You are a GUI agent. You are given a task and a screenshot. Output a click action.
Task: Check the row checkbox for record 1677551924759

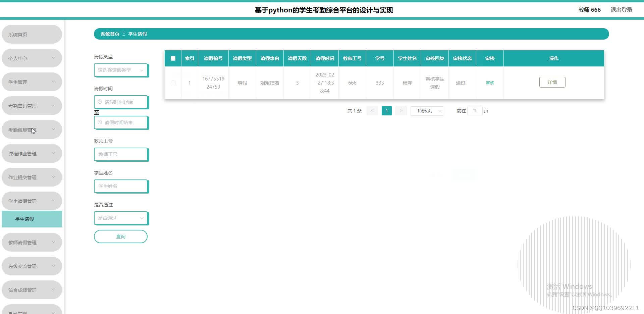click(173, 83)
